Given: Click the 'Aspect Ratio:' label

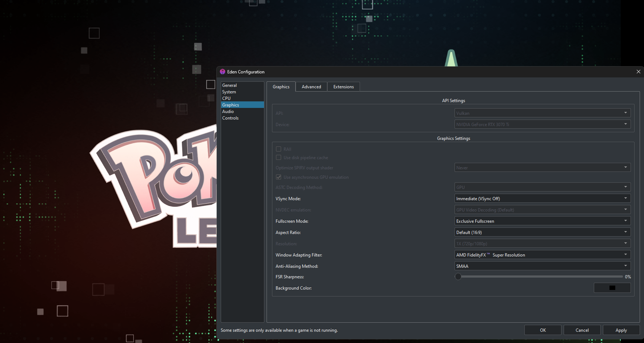Looking at the screenshot, I should click(288, 233).
